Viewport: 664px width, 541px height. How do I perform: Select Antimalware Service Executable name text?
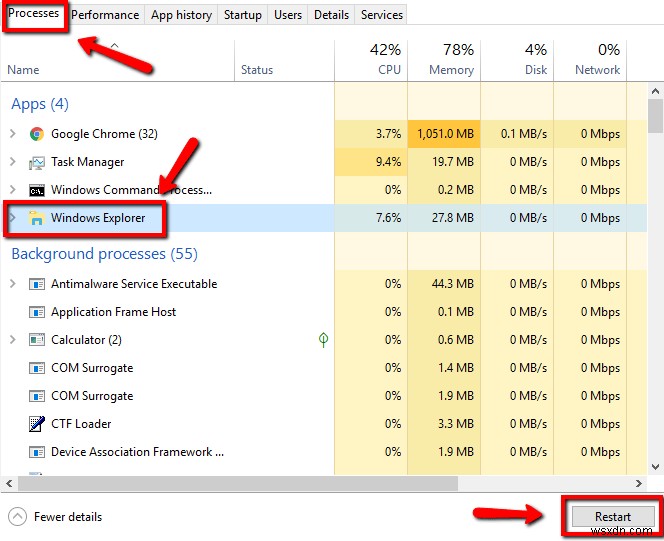(134, 284)
